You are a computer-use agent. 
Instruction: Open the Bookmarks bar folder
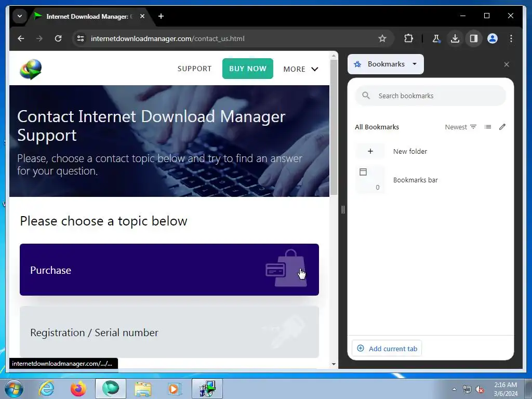pyautogui.click(x=431, y=180)
